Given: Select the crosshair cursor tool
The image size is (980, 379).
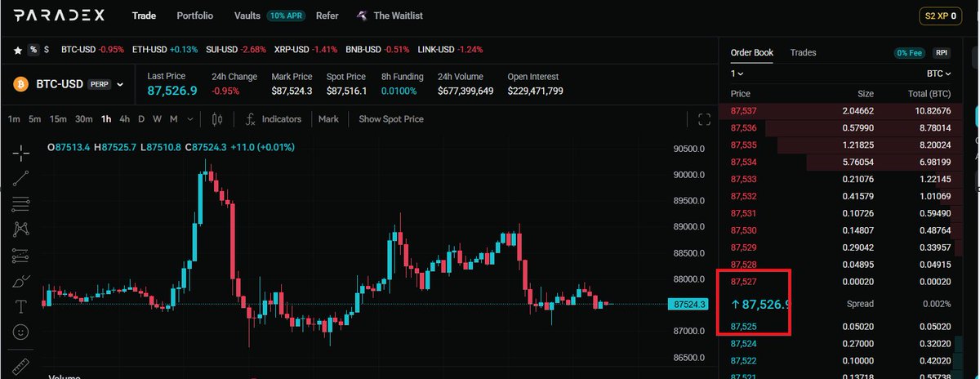Looking at the screenshot, I should point(21,152).
